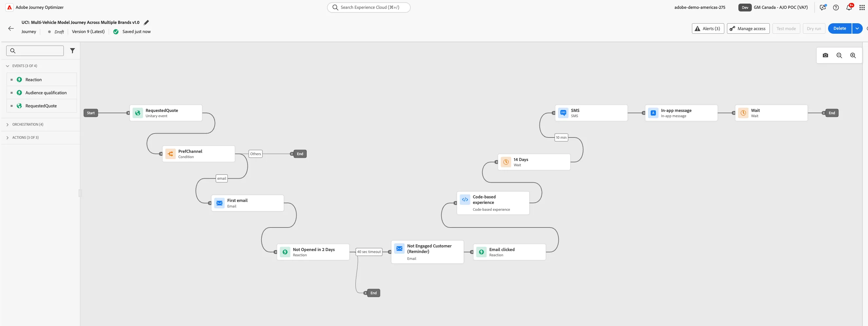Select the final Wait node before End
The image size is (868, 326).
coord(771,113)
